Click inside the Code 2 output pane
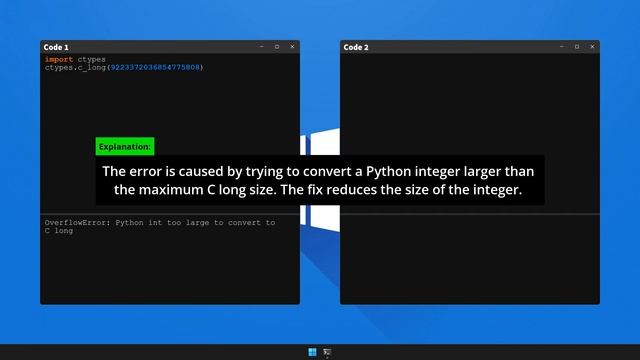 click(470, 259)
